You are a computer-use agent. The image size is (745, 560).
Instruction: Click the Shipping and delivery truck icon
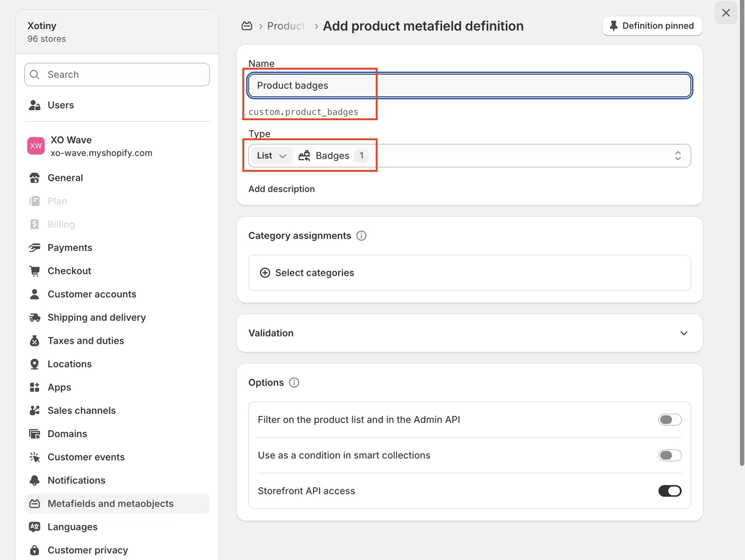click(35, 318)
